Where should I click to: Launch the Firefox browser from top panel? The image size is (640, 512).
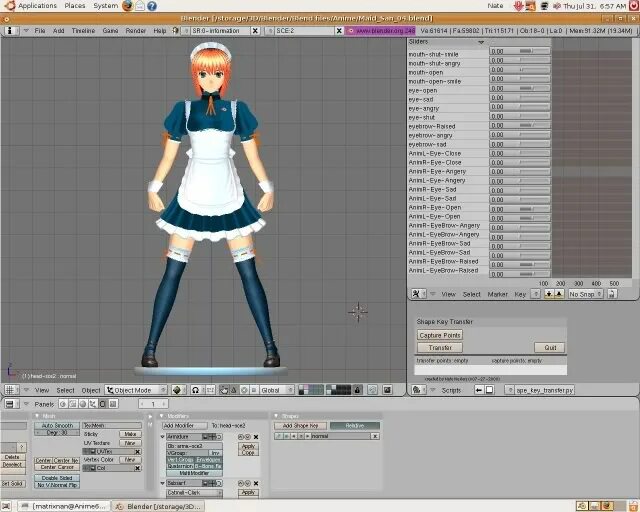[x=127, y=6]
